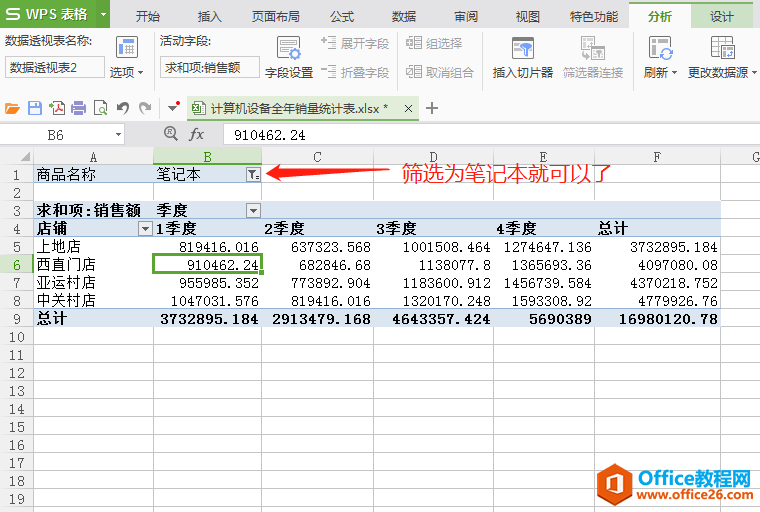Click 组选择 group selection
This screenshot has height=512, width=760.
[434, 43]
